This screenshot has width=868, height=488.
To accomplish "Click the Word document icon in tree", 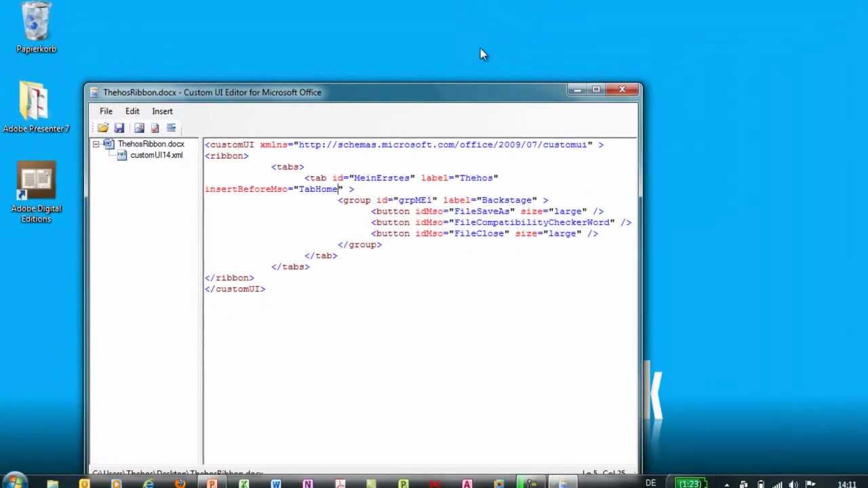I will click(109, 144).
